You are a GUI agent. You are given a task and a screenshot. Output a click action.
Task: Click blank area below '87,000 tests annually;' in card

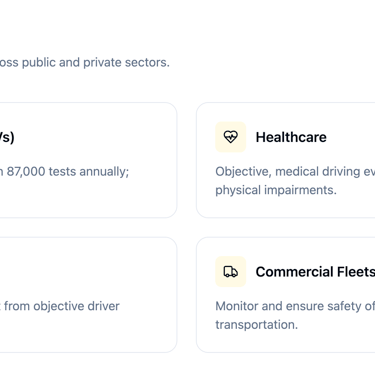[x=87, y=198]
